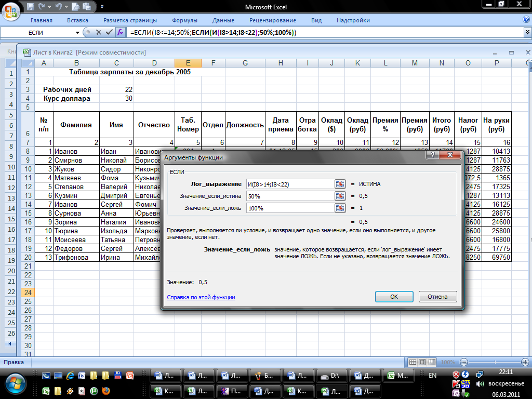The width and height of the screenshot is (532, 399).
Task: Zoom out with the minus button
Action: tap(464, 362)
